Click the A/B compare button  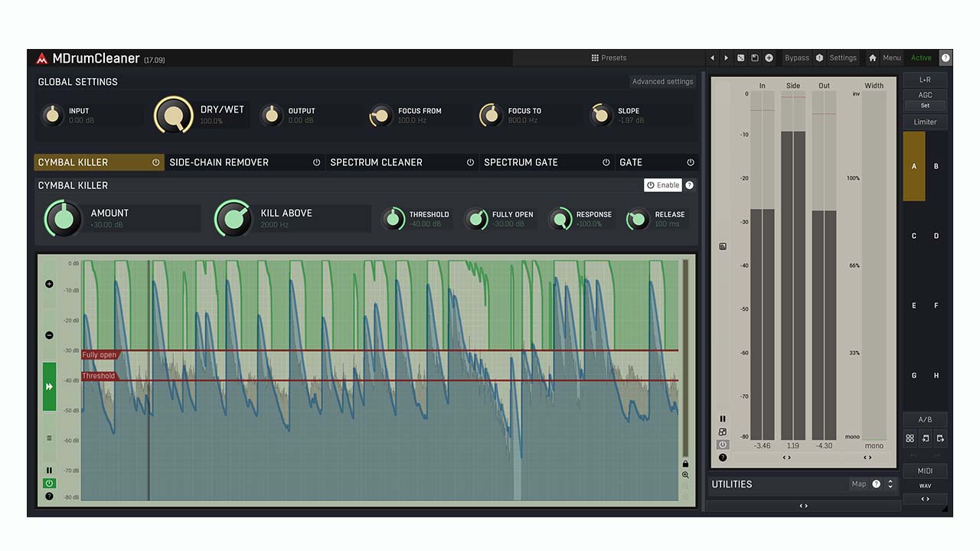pos(925,419)
